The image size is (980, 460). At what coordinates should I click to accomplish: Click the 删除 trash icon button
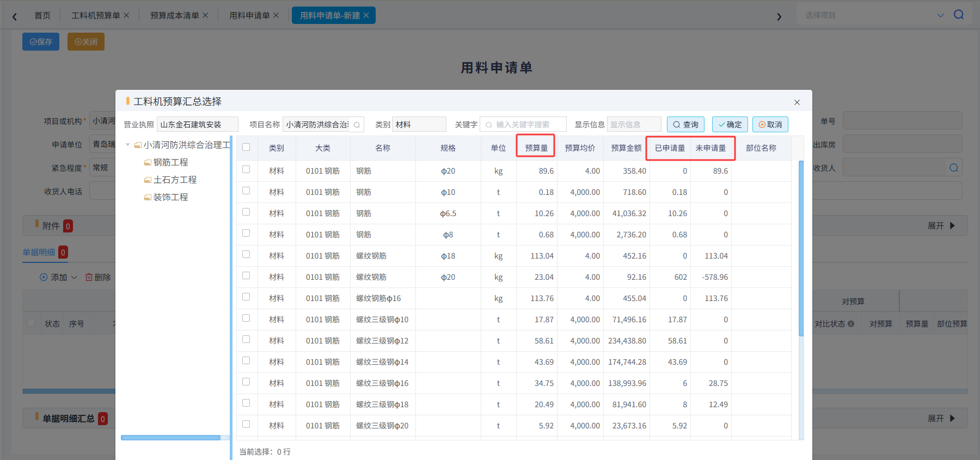pyautogui.click(x=98, y=277)
